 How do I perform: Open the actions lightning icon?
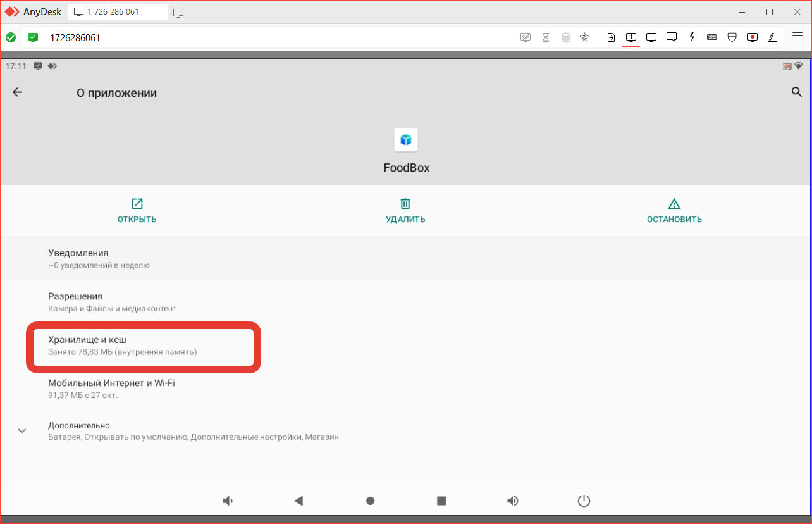(692, 37)
